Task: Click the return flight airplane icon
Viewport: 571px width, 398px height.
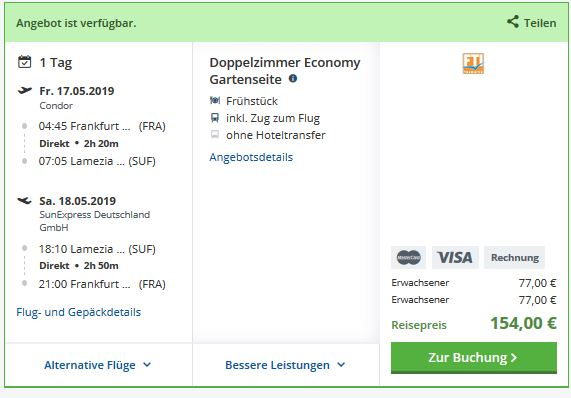Action: pos(24,200)
